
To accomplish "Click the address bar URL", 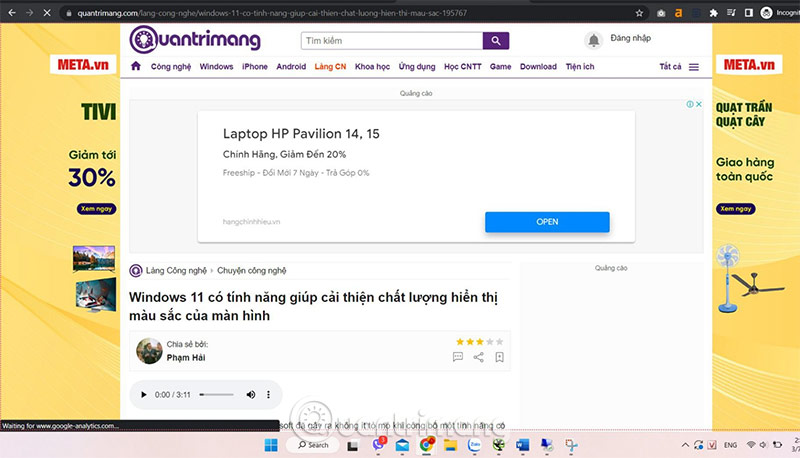I will point(272,13).
